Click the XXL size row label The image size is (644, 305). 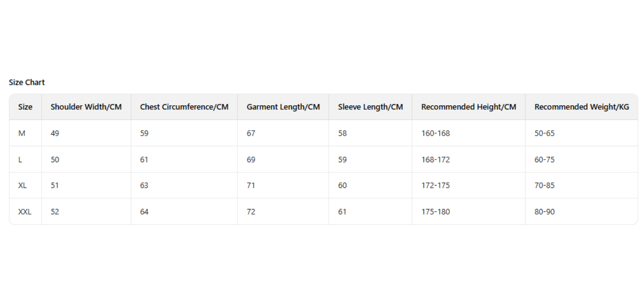(25, 211)
